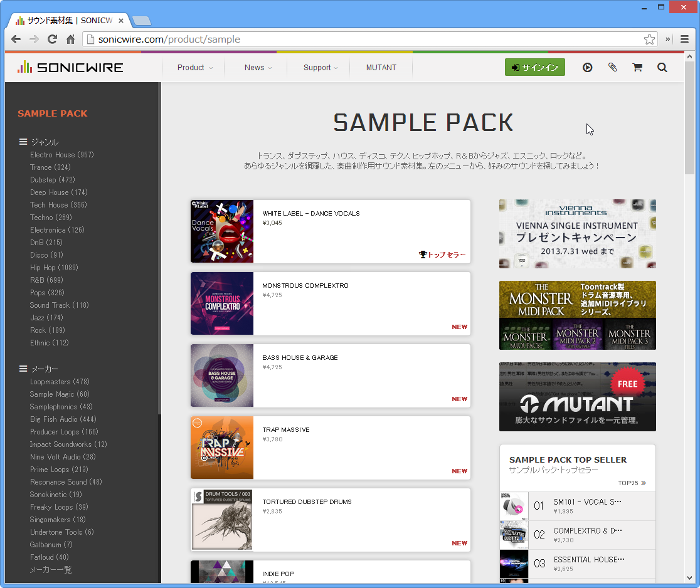Select Sound Track (118) genre
The image size is (700, 588).
pos(60,305)
